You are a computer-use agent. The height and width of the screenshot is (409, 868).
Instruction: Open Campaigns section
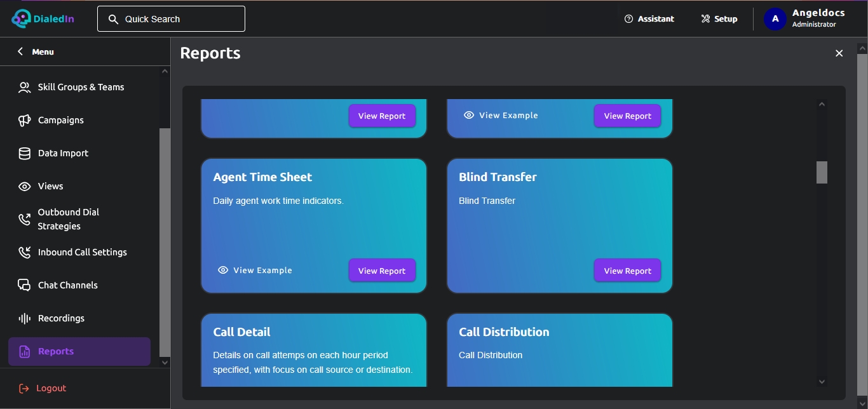(79, 120)
